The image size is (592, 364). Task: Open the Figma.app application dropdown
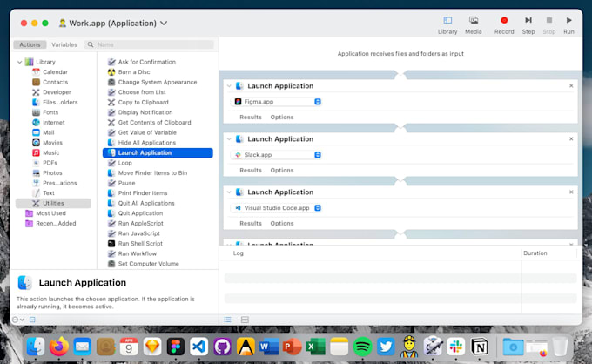tap(276, 102)
